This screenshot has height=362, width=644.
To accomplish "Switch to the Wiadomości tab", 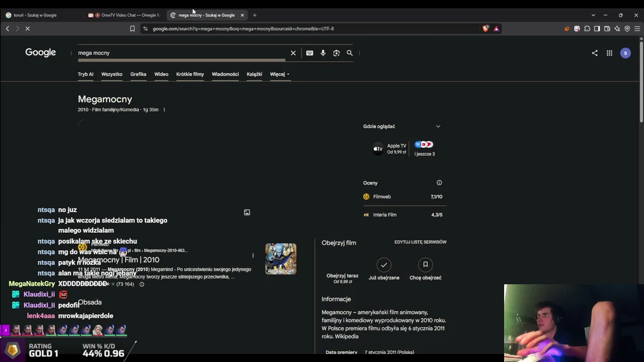I will pos(225,74).
